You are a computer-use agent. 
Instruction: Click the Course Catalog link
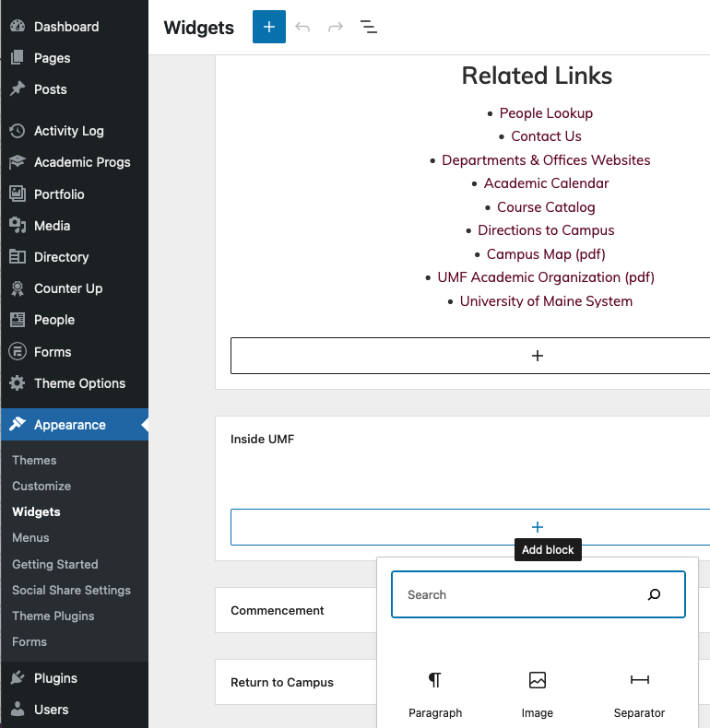pyautogui.click(x=546, y=206)
